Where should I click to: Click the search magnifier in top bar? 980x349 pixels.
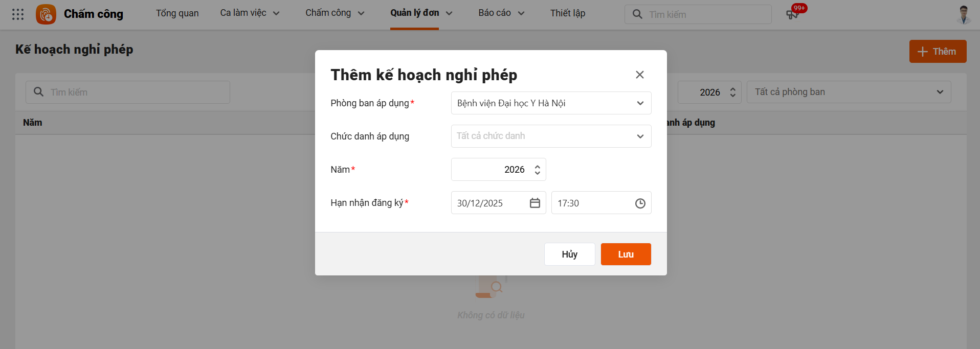[637, 14]
